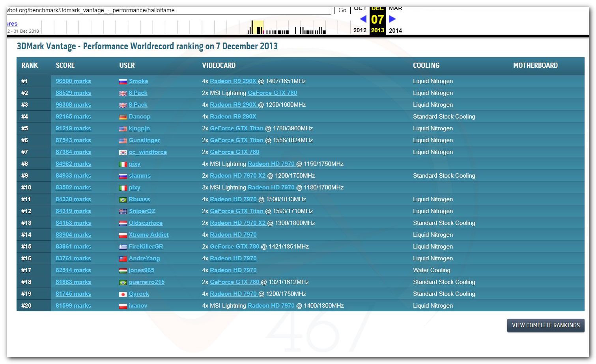Open the 92165 marks score link

tap(73, 117)
